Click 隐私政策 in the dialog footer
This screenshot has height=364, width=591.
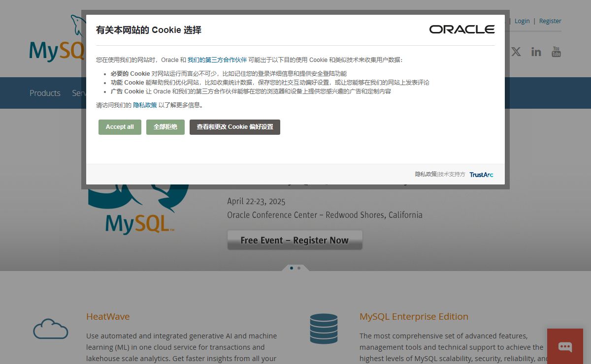[x=426, y=174]
